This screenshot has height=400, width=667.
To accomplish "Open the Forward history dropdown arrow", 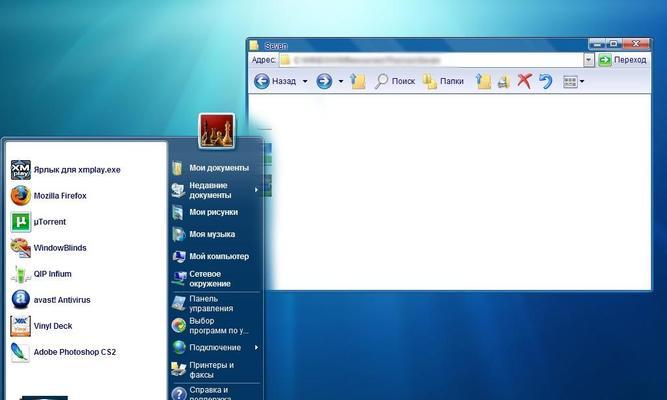I will click(341, 81).
